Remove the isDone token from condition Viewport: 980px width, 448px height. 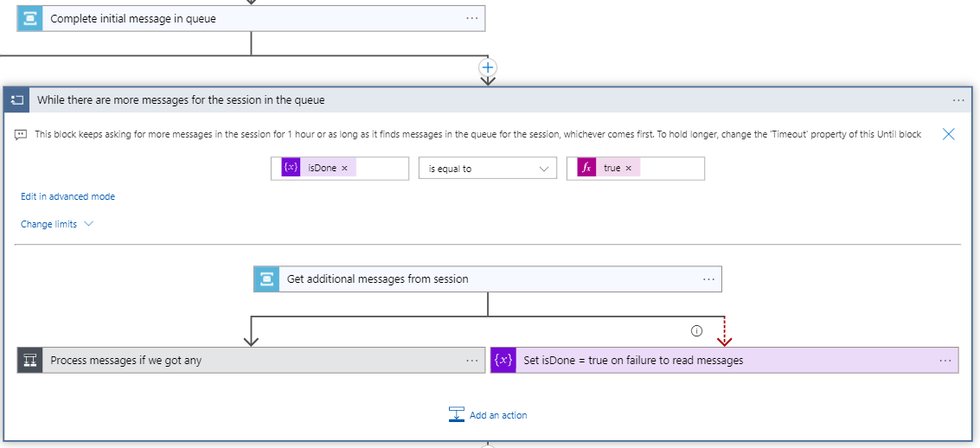pyautogui.click(x=344, y=169)
